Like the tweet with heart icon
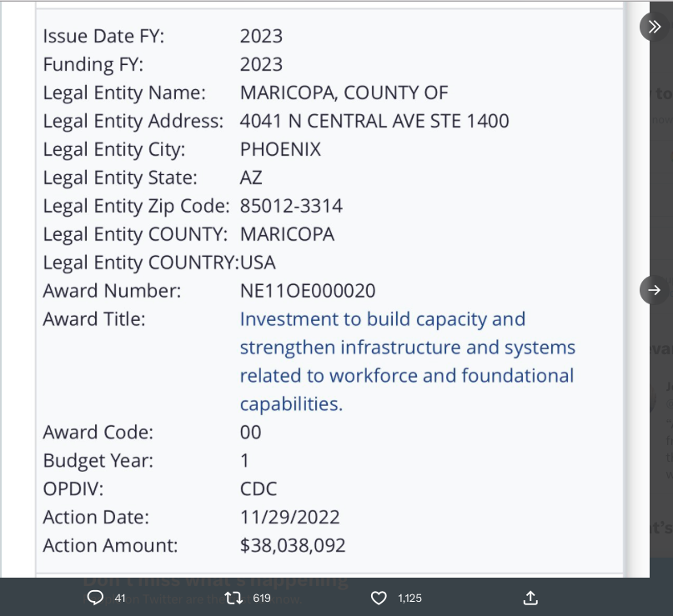Image resolution: width=673 pixels, height=616 pixels. pyautogui.click(x=378, y=598)
